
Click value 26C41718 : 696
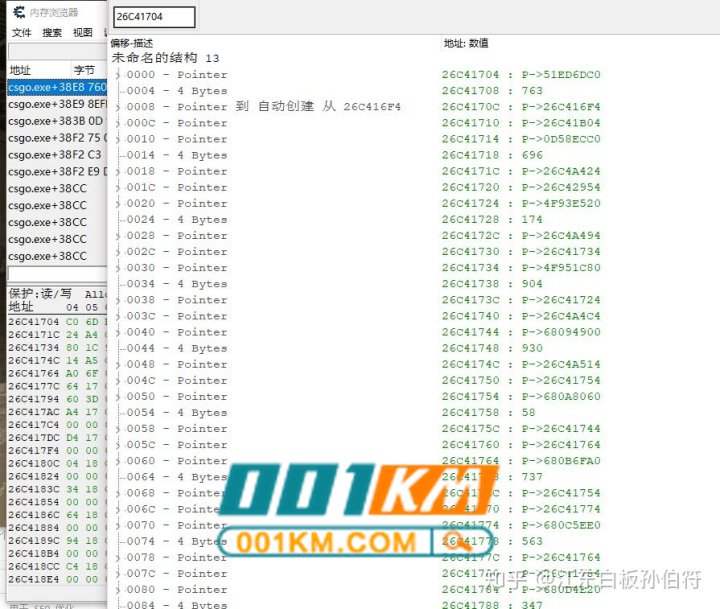click(x=492, y=155)
